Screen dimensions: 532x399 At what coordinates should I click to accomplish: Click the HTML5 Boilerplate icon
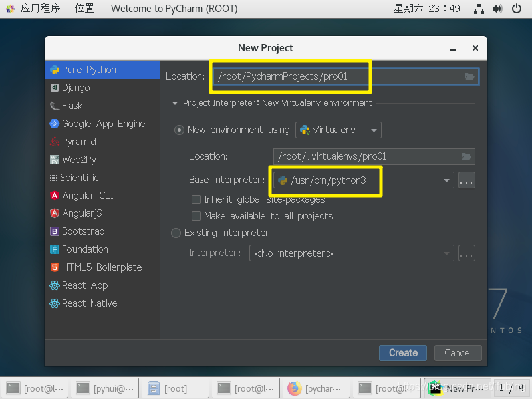point(55,267)
